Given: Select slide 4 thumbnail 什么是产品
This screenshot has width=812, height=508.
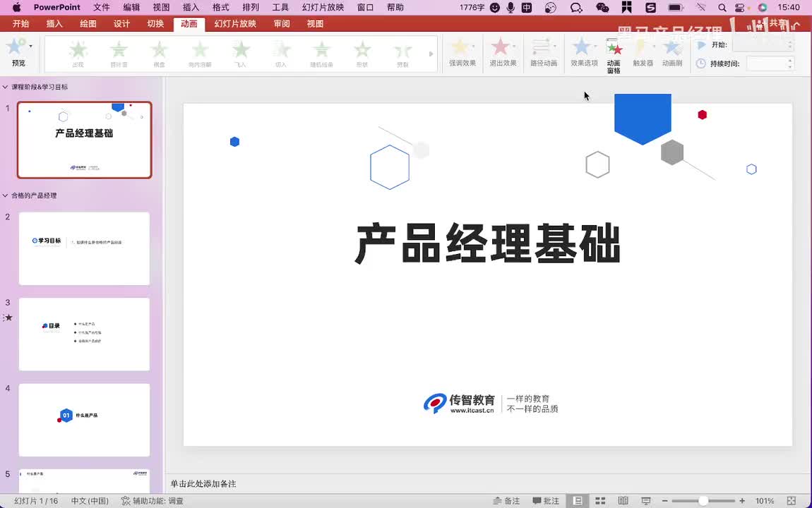Looking at the screenshot, I should pos(85,420).
